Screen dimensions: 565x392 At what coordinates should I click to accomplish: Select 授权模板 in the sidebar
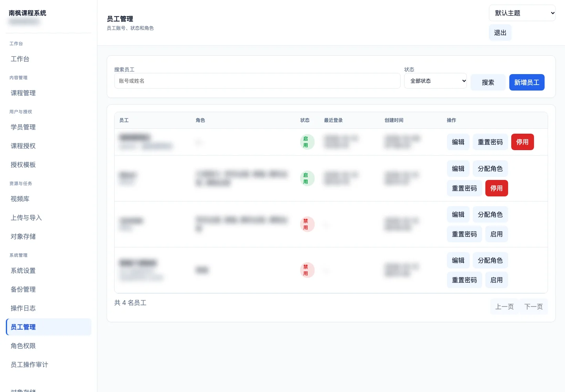pos(49,165)
